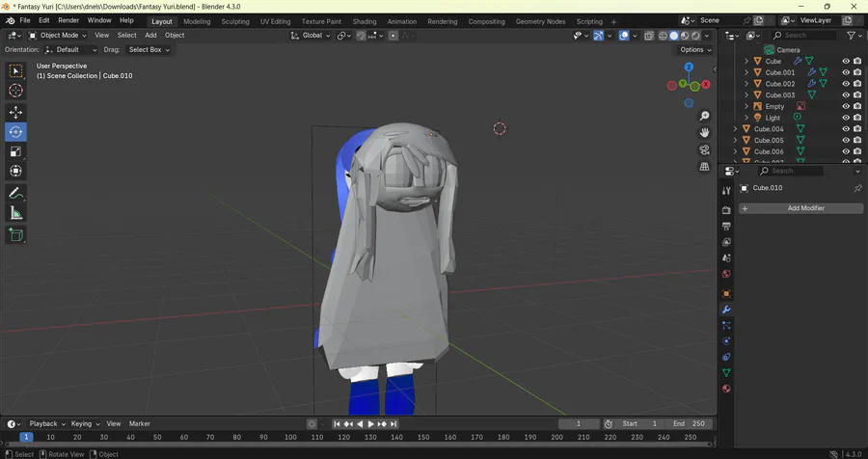Select the Add Cube tool
The height and width of the screenshot is (459, 868).
pos(15,234)
